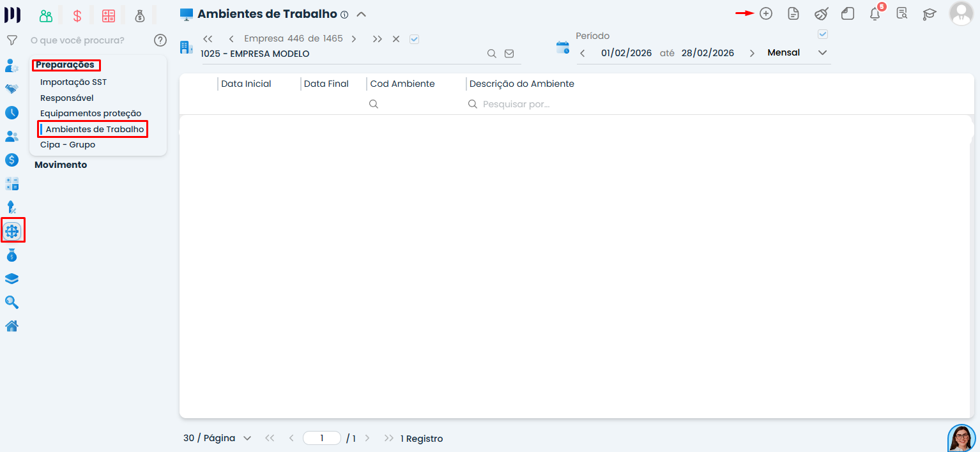Image resolution: width=980 pixels, height=452 pixels.
Task: Clear the selected company with X
Action: coord(396,39)
